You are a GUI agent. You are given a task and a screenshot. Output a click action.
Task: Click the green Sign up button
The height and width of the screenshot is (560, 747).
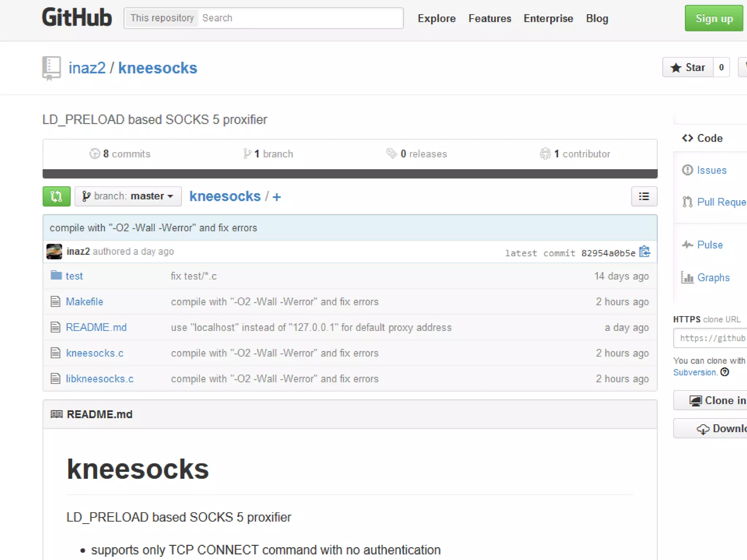(x=714, y=18)
